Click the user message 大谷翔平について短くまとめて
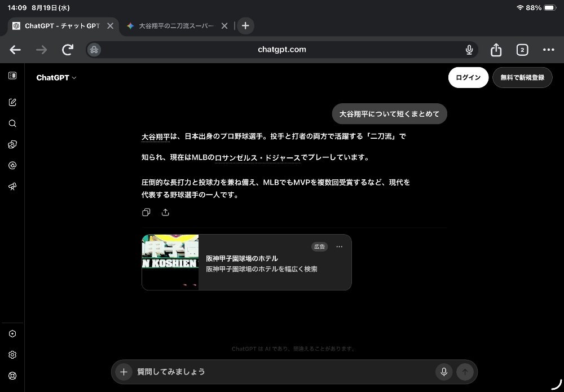The width and height of the screenshot is (564, 392). pyautogui.click(x=390, y=114)
